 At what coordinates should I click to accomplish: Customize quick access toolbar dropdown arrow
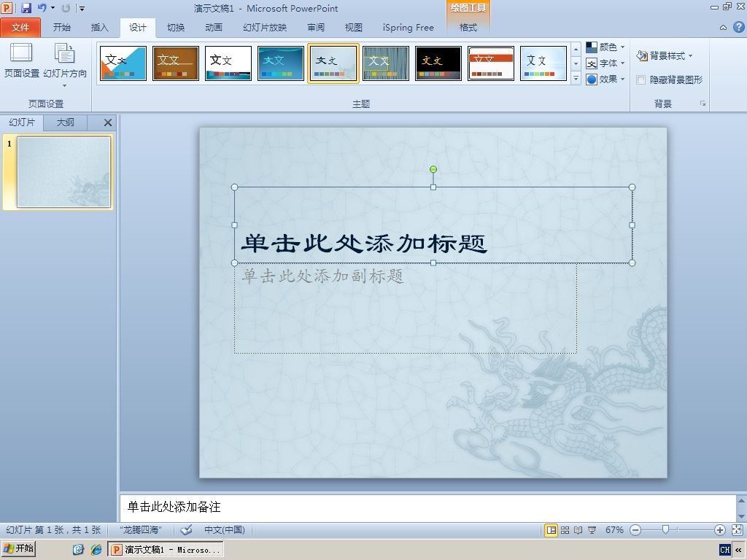pyautogui.click(x=82, y=8)
